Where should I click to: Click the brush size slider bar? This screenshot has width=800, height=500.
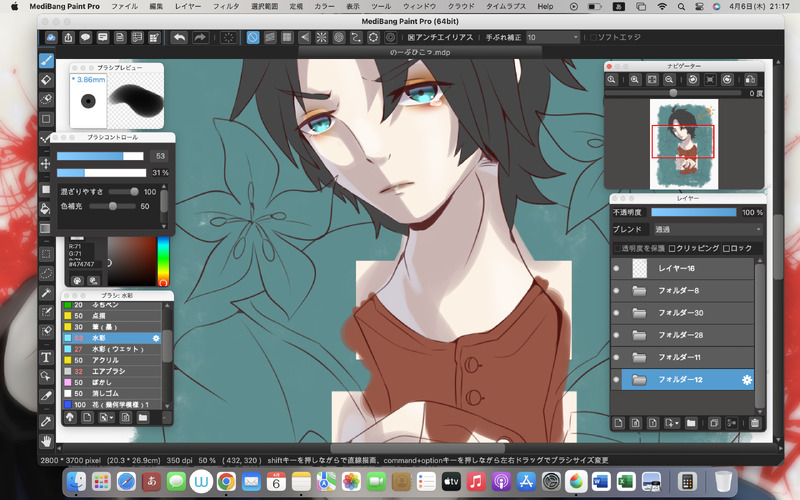pos(100,156)
